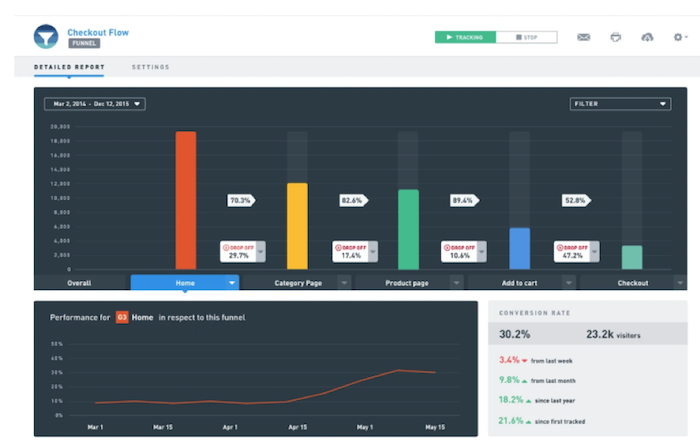Switch to the Settings tab
This screenshot has width=700, height=447.
(x=150, y=67)
